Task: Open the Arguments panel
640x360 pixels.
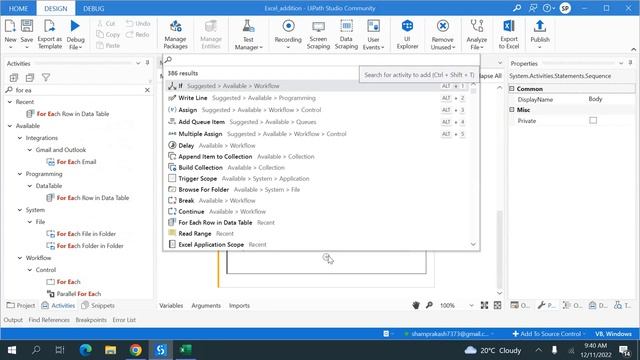Action: (x=206, y=305)
